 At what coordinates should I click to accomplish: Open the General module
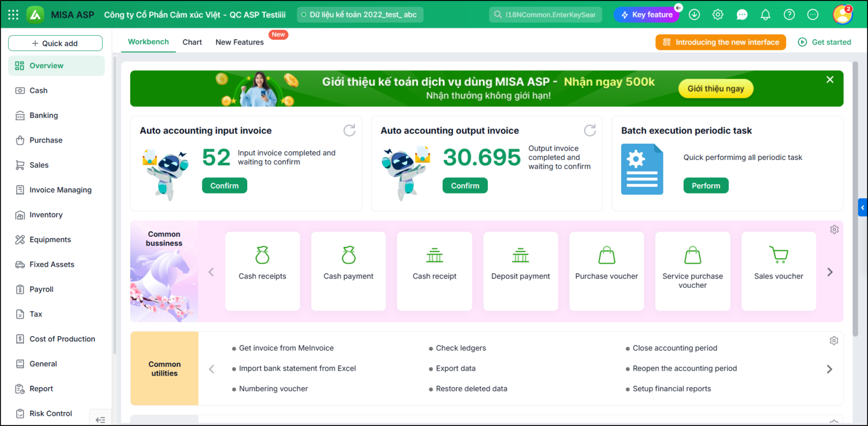[56, 364]
